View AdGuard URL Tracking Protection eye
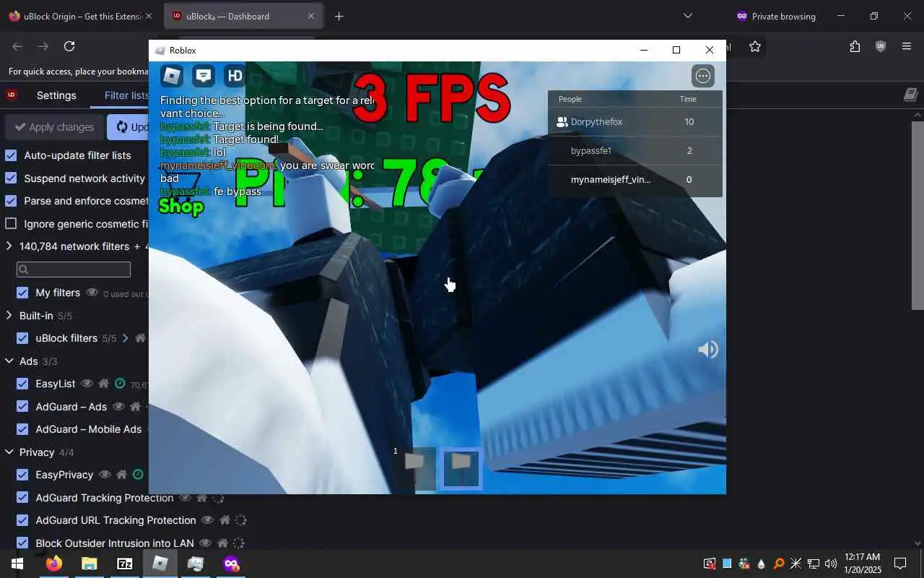 pos(208,520)
